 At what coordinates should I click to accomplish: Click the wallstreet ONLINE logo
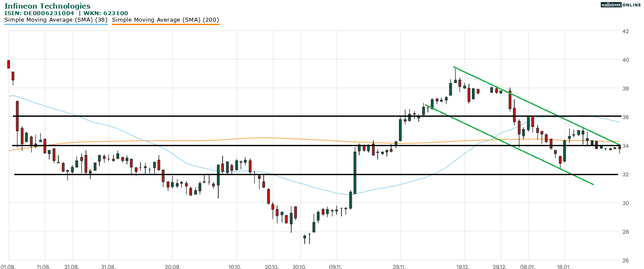click(x=621, y=5)
